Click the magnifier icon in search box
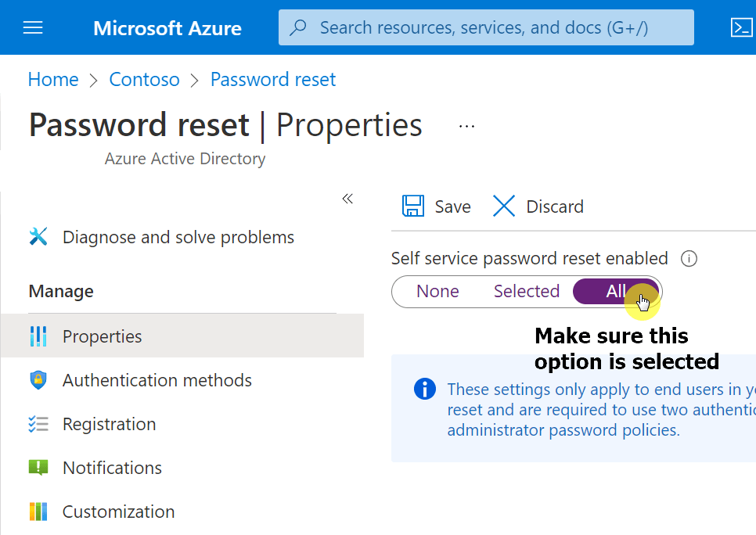756x535 pixels. [298, 27]
